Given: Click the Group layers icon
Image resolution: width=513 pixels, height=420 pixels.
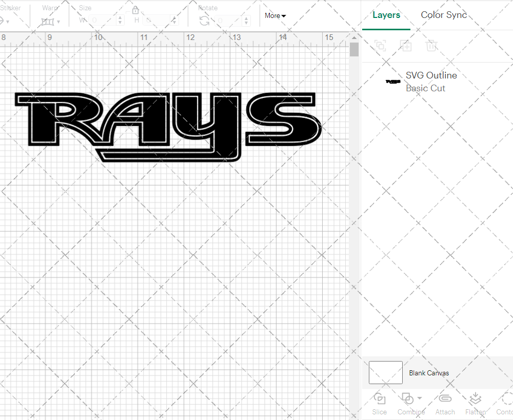Looking at the screenshot, I should click(x=380, y=46).
